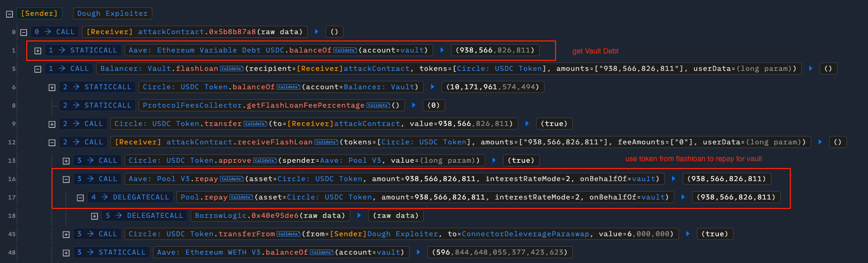Click blue arrow after WETH V3.balanceOf(account=vault)

(x=419, y=253)
